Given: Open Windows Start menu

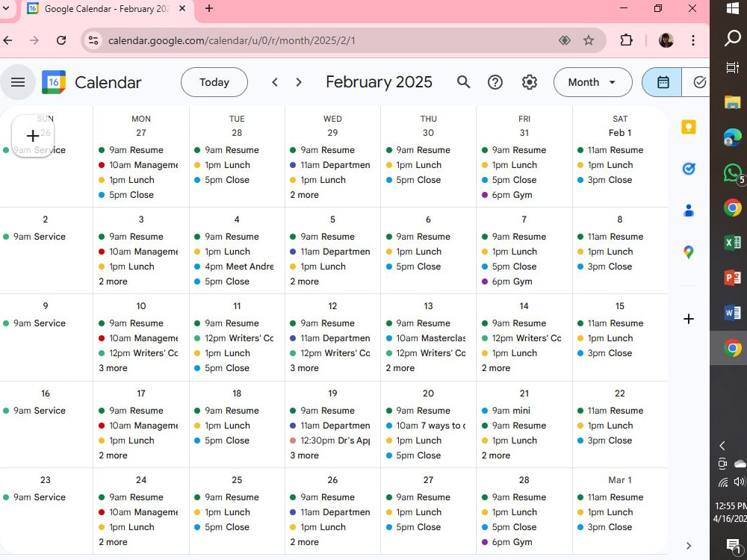Looking at the screenshot, I should 732,8.
